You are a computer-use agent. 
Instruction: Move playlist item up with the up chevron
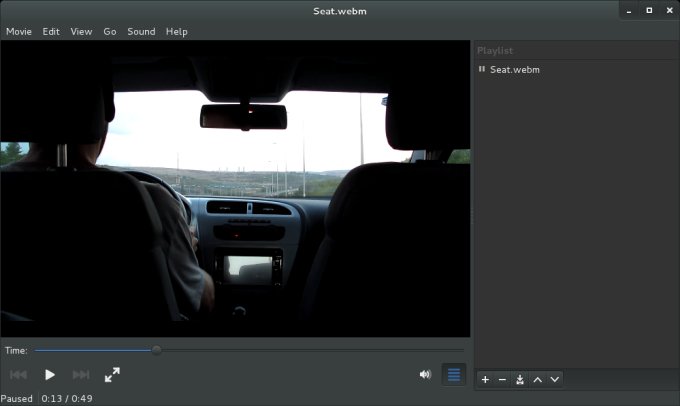coord(538,380)
